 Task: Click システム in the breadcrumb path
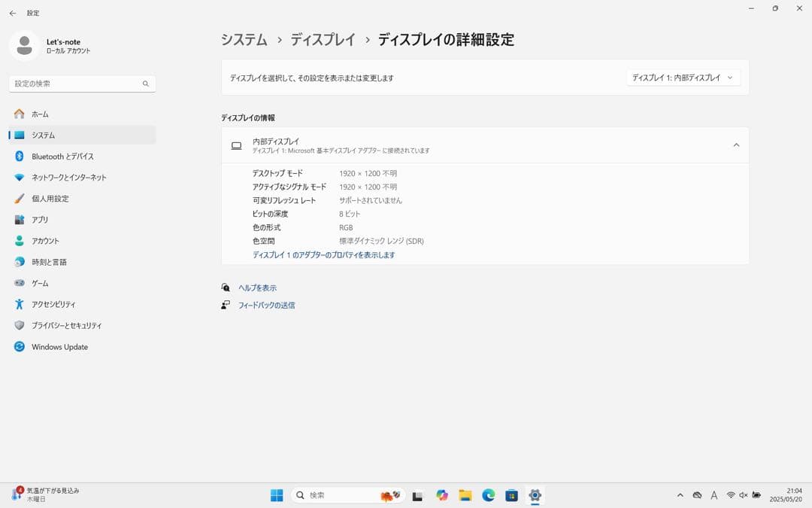(244, 39)
